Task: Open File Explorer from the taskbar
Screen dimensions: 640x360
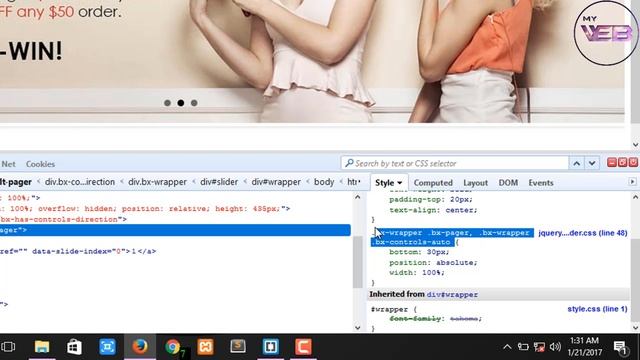Action: [42, 347]
